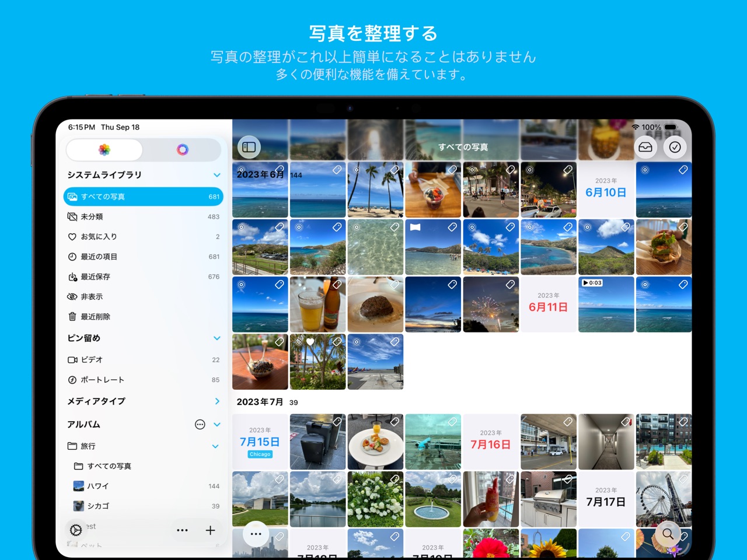
Task: Open すべての写真 under 旅行 folder
Action: pyautogui.click(x=144, y=466)
